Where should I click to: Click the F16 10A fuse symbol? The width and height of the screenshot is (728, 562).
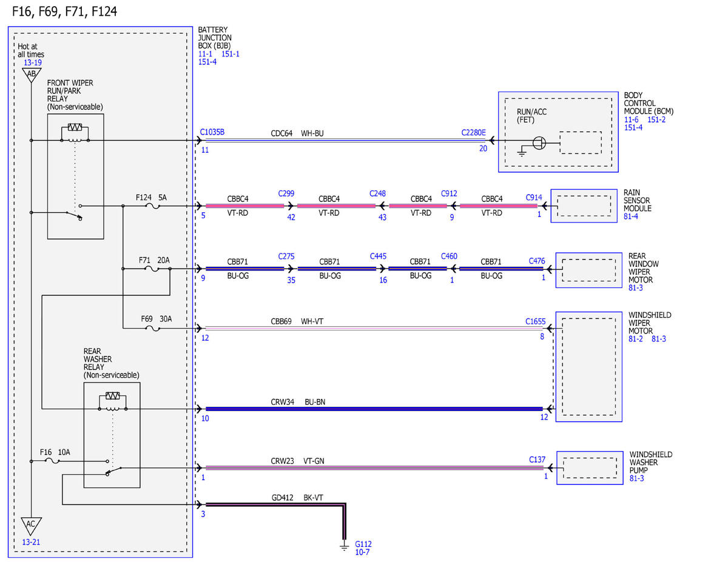click(x=53, y=461)
